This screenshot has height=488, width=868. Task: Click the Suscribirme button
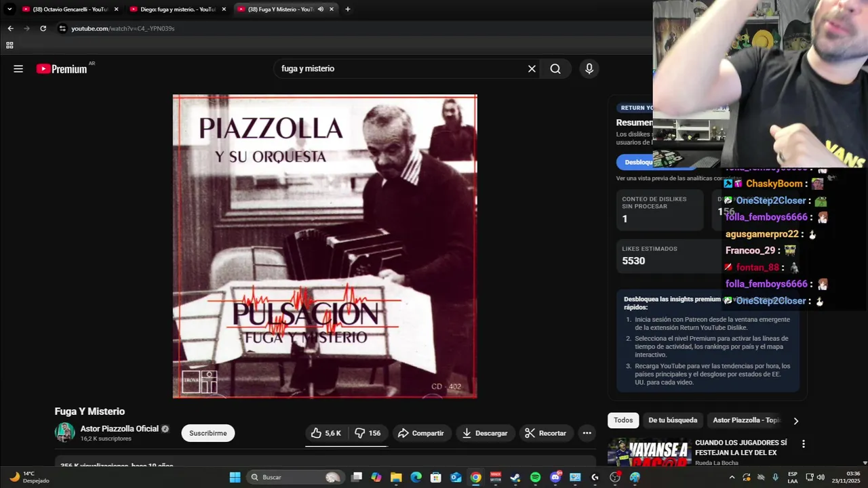point(208,433)
